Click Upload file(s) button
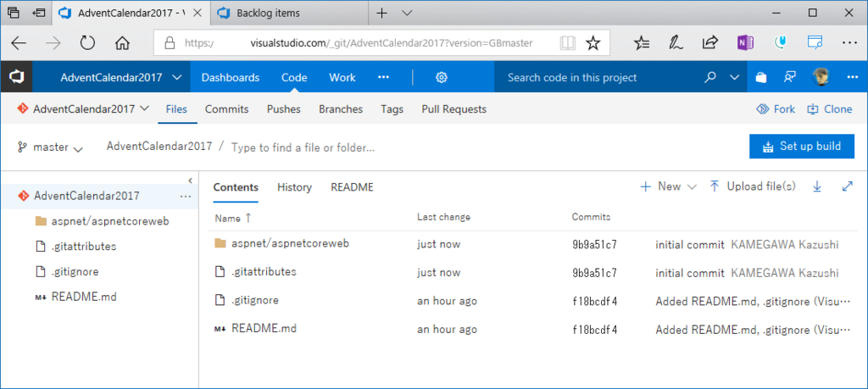 click(753, 187)
